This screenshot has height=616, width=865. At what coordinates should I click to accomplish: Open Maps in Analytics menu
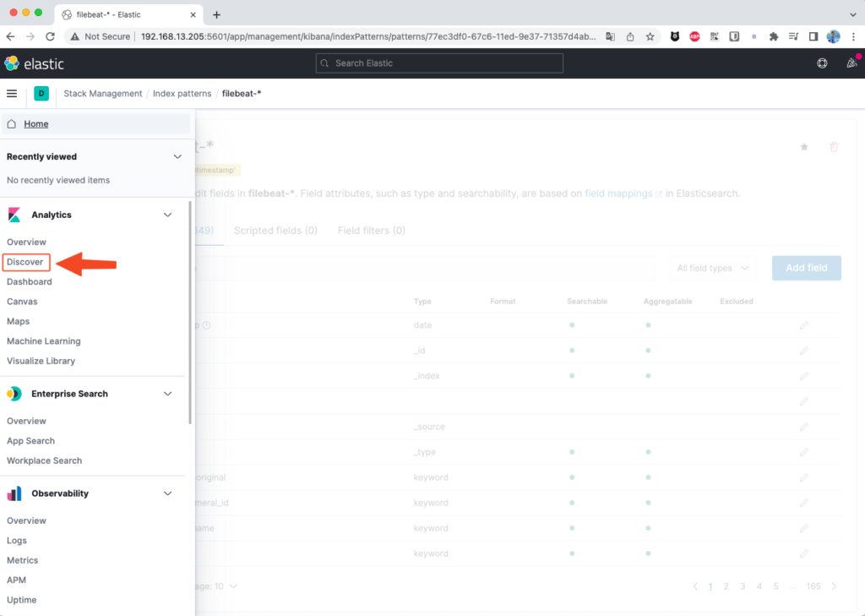pos(19,321)
